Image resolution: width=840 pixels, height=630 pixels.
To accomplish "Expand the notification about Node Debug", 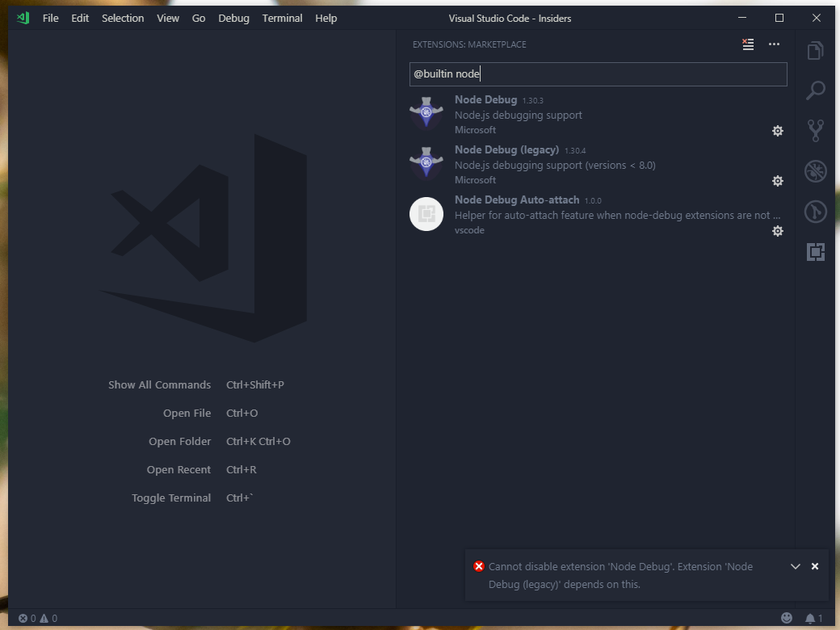I will point(796,566).
